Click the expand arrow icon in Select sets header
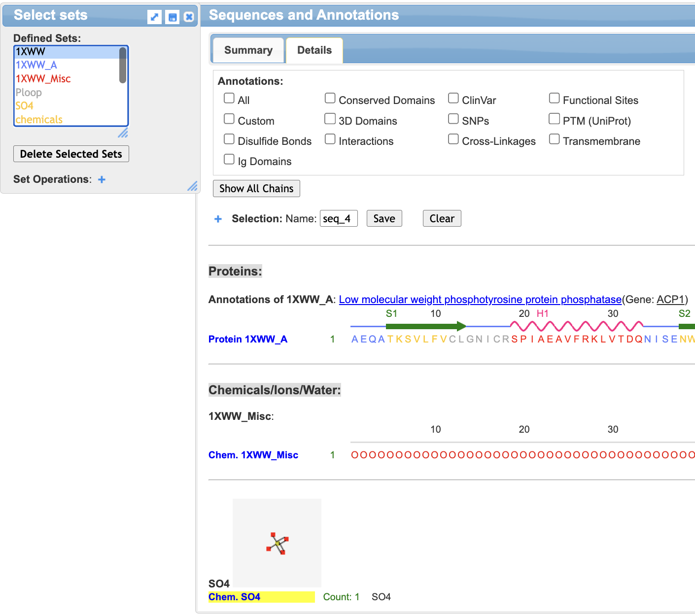The height and width of the screenshot is (616, 695). point(154,17)
